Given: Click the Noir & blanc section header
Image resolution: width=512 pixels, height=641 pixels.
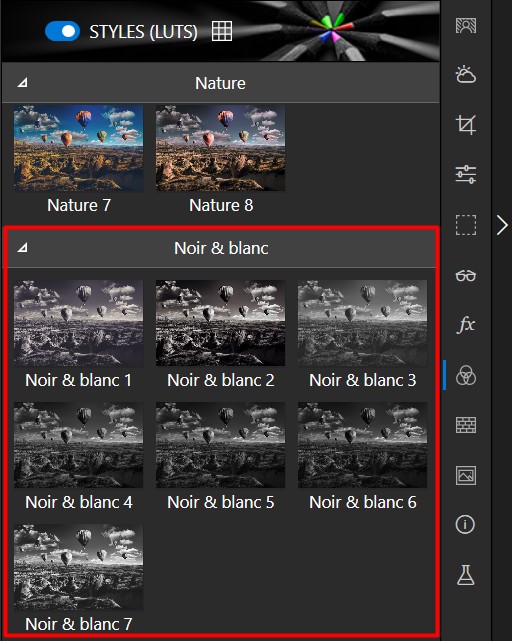Looking at the screenshot, I should pyautogui.click(x=220, y=248).
